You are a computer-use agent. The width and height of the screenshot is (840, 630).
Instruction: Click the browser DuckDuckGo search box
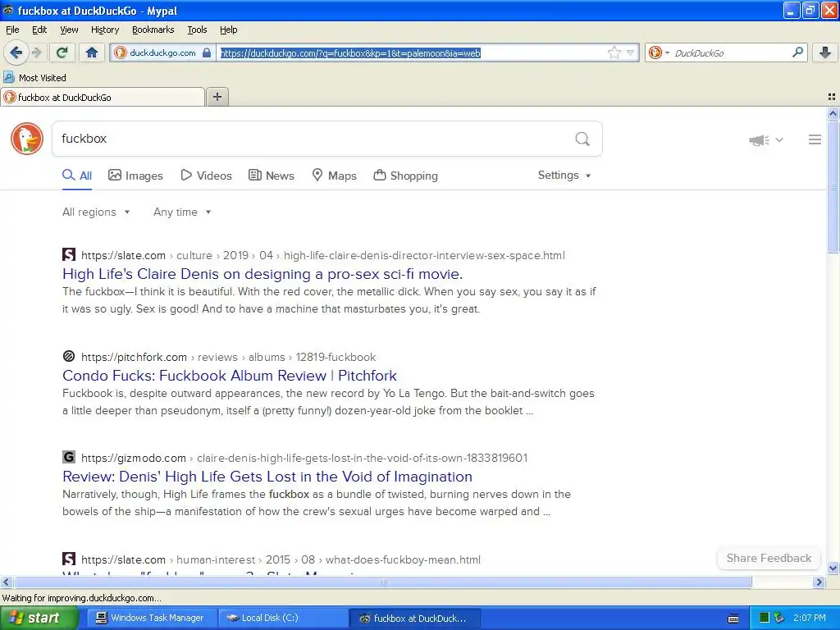[x=731, y=52]
